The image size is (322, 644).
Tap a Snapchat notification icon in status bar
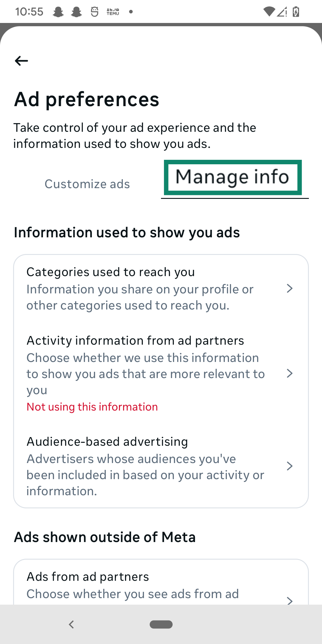click(x=59, y=11)
